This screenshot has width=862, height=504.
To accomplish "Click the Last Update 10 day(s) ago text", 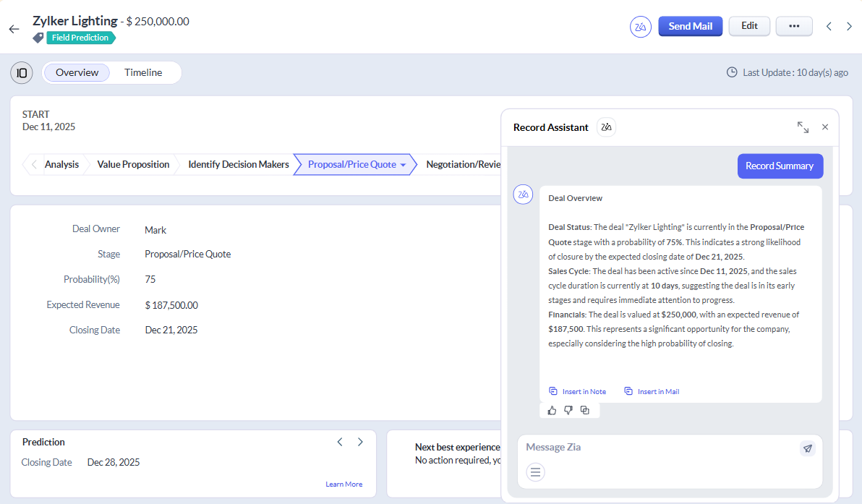I will [x=795, y=72].
